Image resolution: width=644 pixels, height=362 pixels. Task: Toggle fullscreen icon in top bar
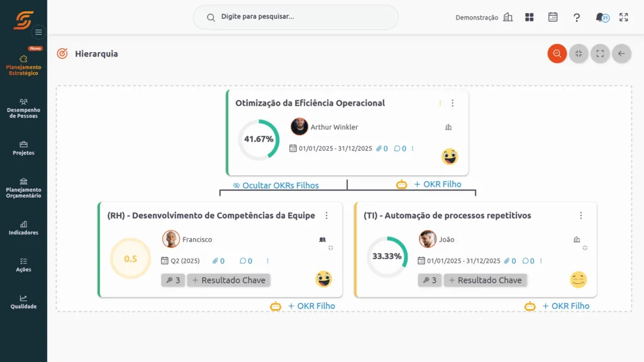pos(623,17)
